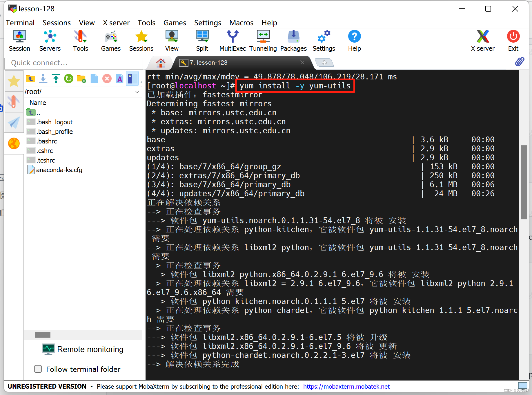Open the MultiExec toolbar icon
Screen dimensions: 532x395
point(233,41)
